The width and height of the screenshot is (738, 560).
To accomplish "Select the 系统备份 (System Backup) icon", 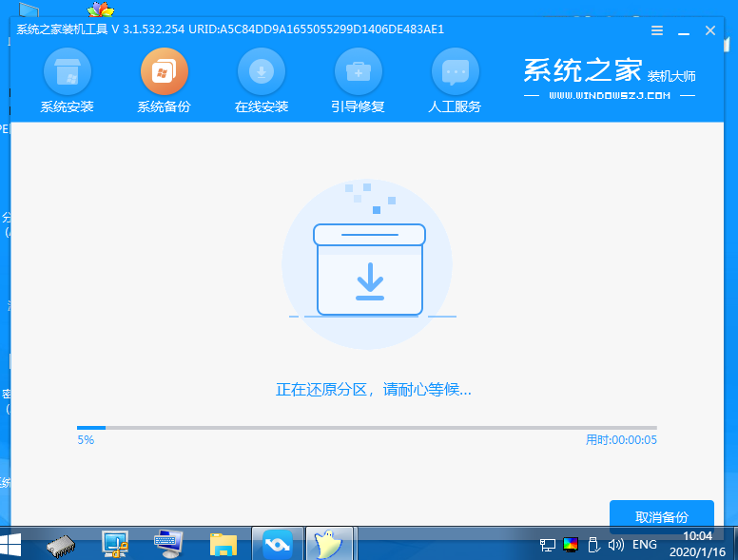I will [x=164, y=81].
